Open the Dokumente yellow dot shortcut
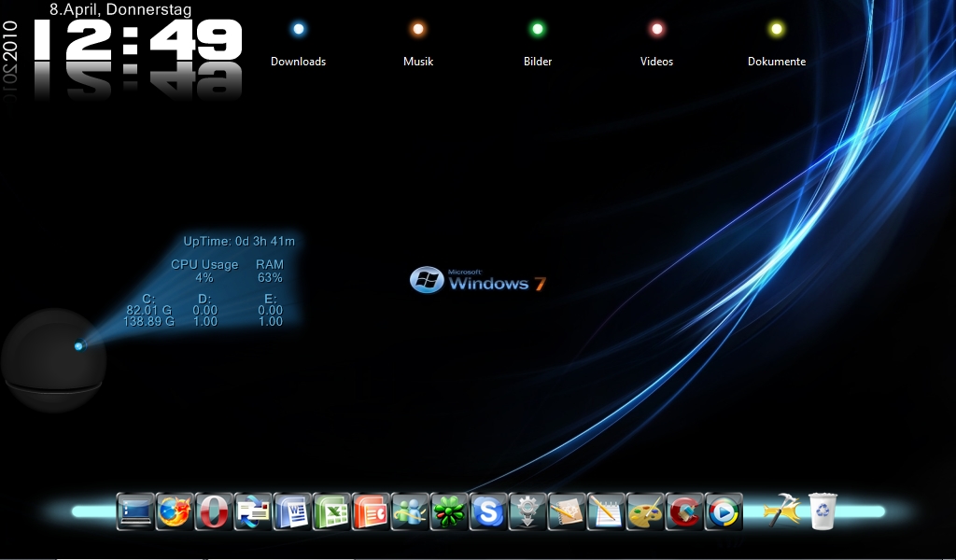 776,29
